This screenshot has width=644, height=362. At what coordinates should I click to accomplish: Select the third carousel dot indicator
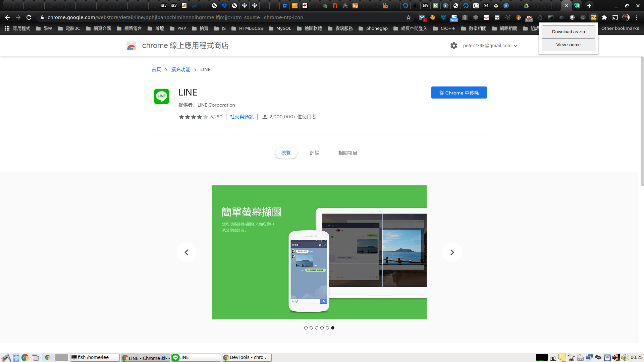point(316,328)
